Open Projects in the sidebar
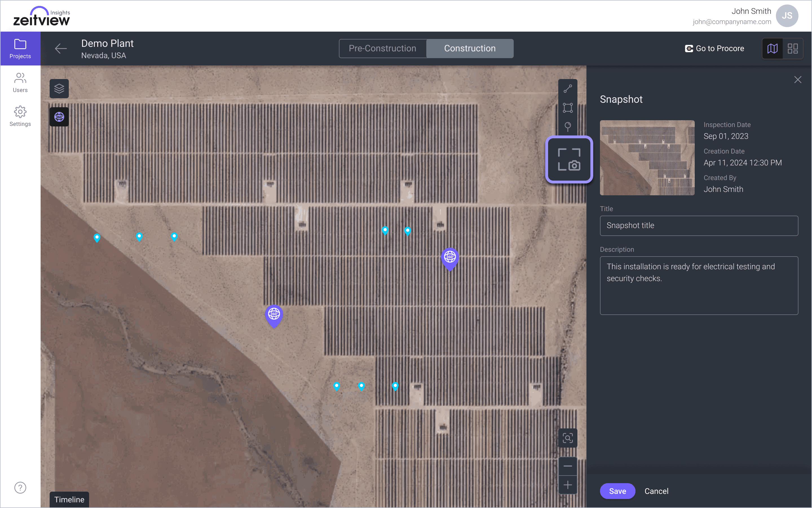Image resolution: width=812 pixels, height=508 pixels. click(20, 49)
